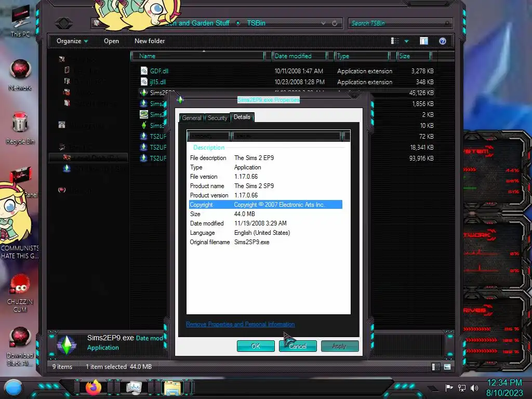Select the Language English (United States) row
The width and height of the screenshot is (532, 399).
point(265,233)
